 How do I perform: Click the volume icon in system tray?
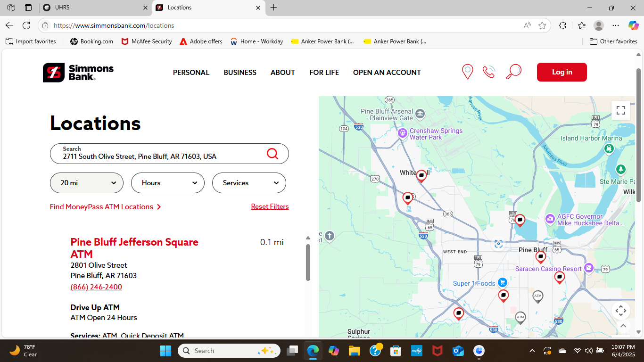coord(589,351)
